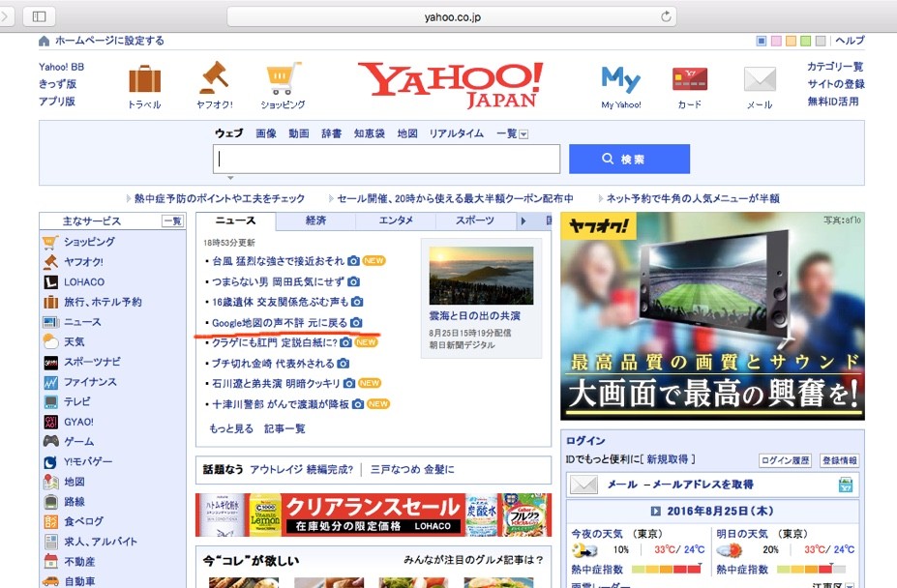This screenshot has height=588, width=897.
Task: Open 食べログ in the services sidebar
Action: [x=83, y=521]
